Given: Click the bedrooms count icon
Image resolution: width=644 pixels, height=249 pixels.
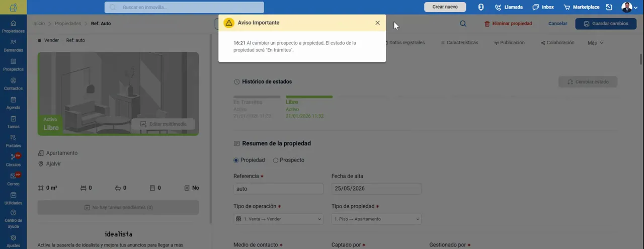Looking at the screenshot, I should [x=83, y=188].
